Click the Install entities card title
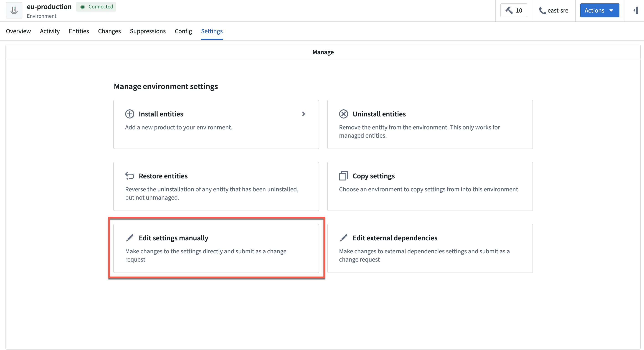Viewport: 644px width, 350px height. click(x=161, y=114)
